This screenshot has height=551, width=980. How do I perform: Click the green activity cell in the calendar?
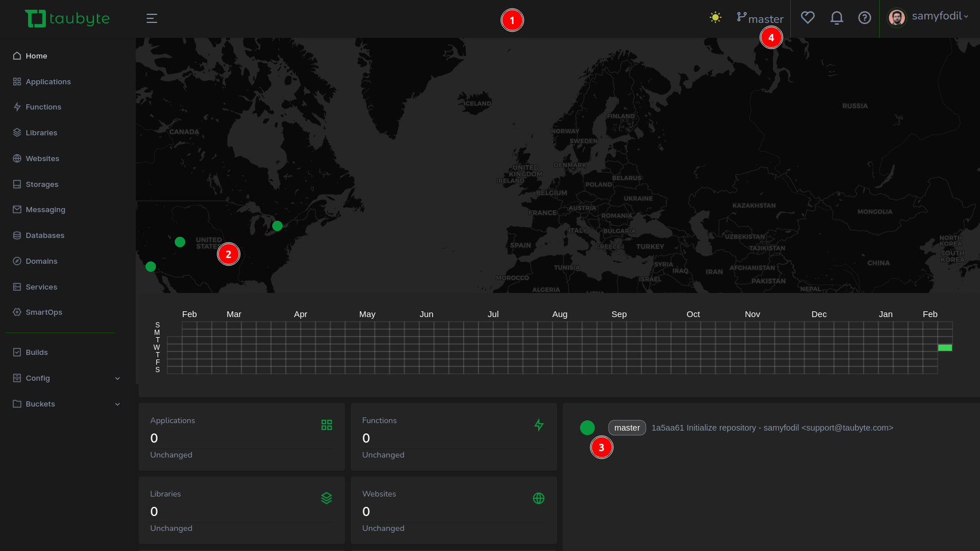click(944, 348)
